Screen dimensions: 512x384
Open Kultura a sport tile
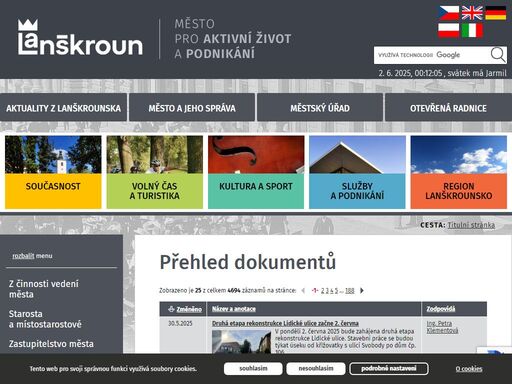(256, 172)
